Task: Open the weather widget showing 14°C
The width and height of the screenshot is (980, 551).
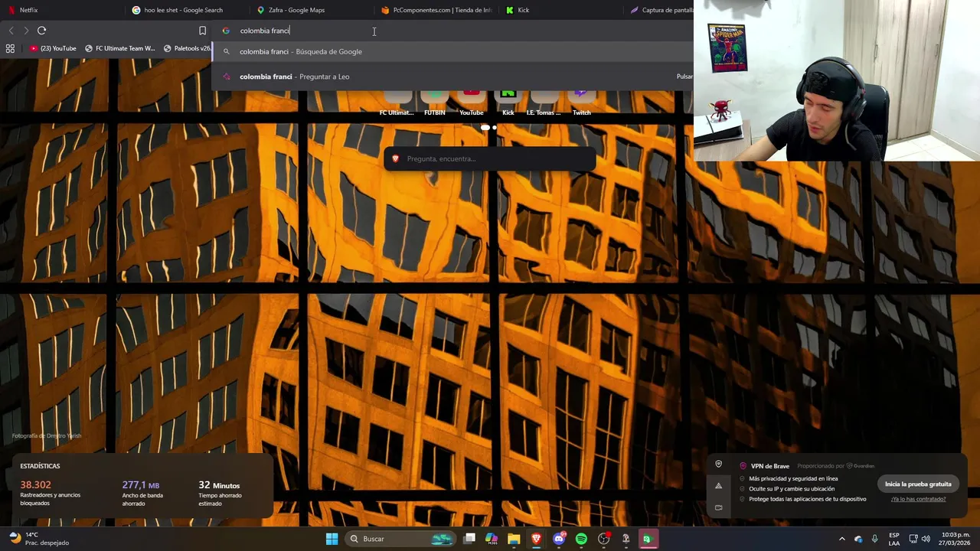Action: click(x=40, y=539)
